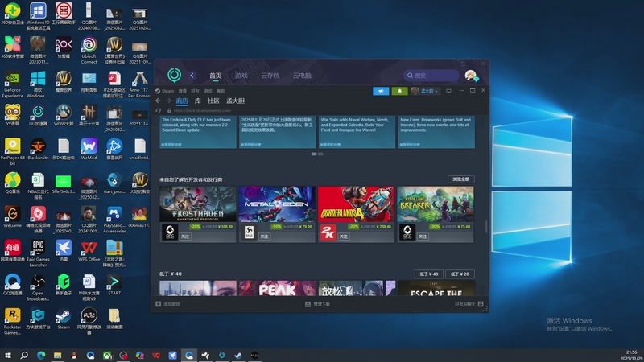Image resolution: width=644 pixels, height=362 pixels.
Task: Open the green bell notifications button in Steam
Action: pos(399,91)
